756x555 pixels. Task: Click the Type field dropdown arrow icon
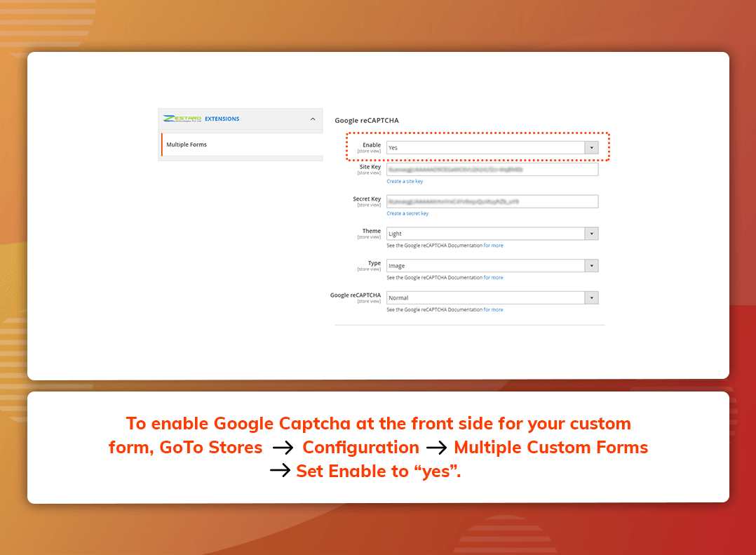click(x=591, y=265)
